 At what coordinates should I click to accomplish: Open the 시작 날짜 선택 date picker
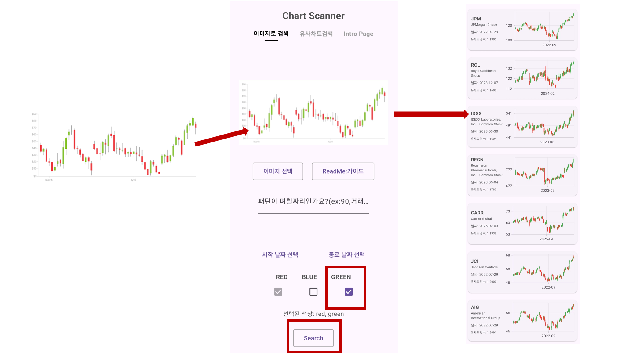280,254
